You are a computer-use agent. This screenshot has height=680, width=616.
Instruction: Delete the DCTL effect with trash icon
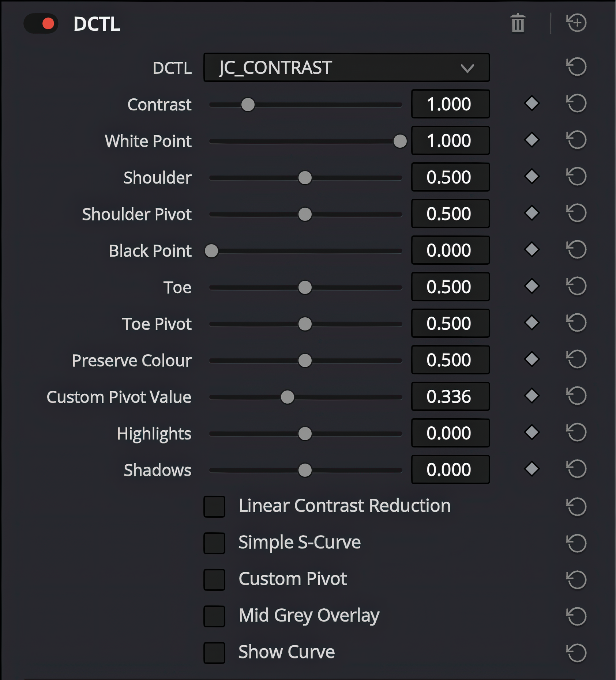pos(518,23)
